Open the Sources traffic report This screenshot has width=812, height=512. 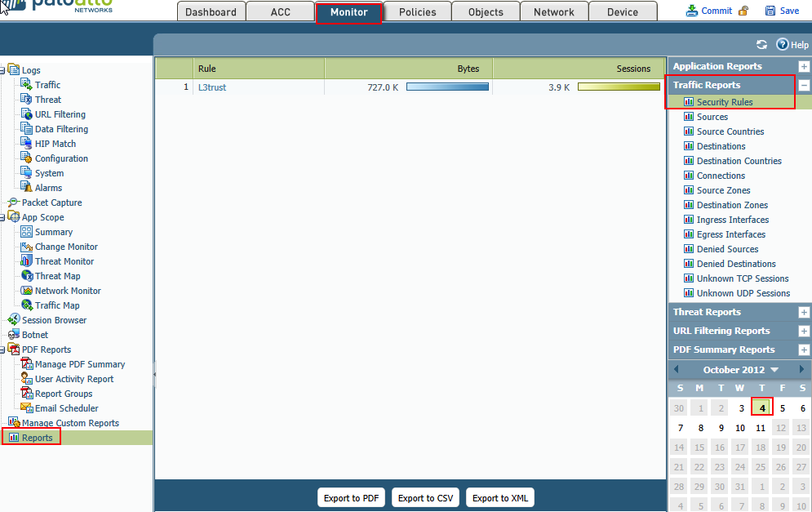click(712, 117)
